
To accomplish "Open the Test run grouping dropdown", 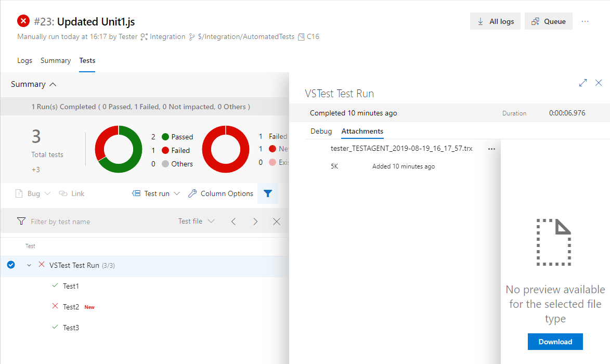I will coord(155,193).
